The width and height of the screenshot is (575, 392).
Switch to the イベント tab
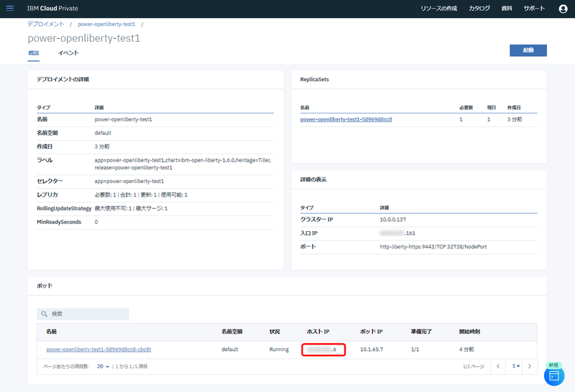tap(68, 52)
